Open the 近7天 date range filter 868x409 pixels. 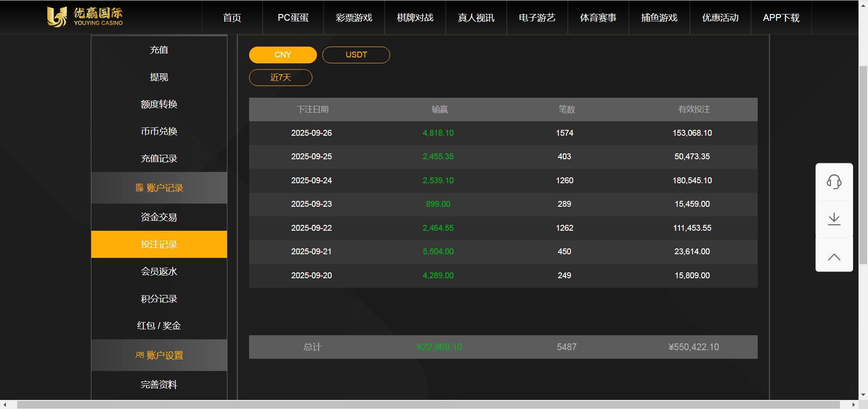click(281, 77)
